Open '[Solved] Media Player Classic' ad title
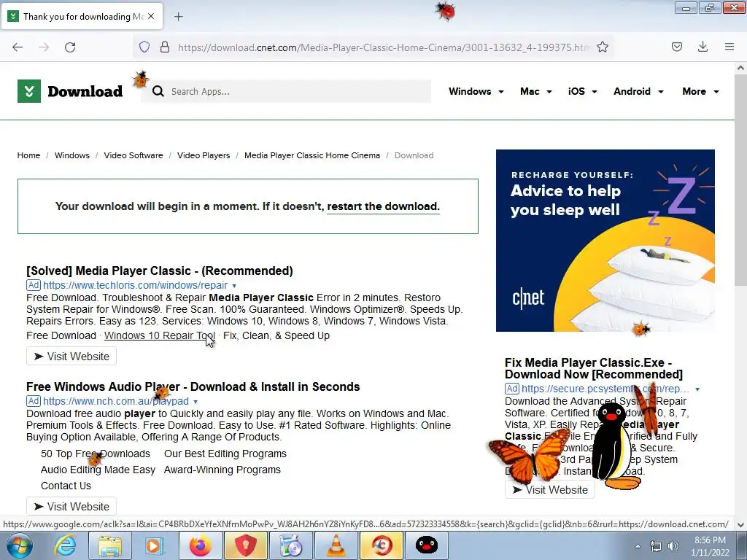Image resolution: width=747 pixels, height=560 pixels. point(160,271)
